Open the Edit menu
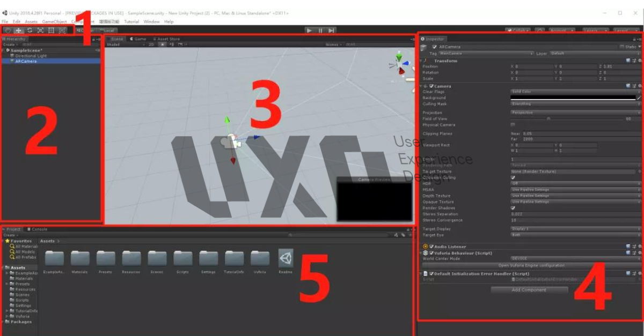644x336 pixels. click(x=17, y=21)
